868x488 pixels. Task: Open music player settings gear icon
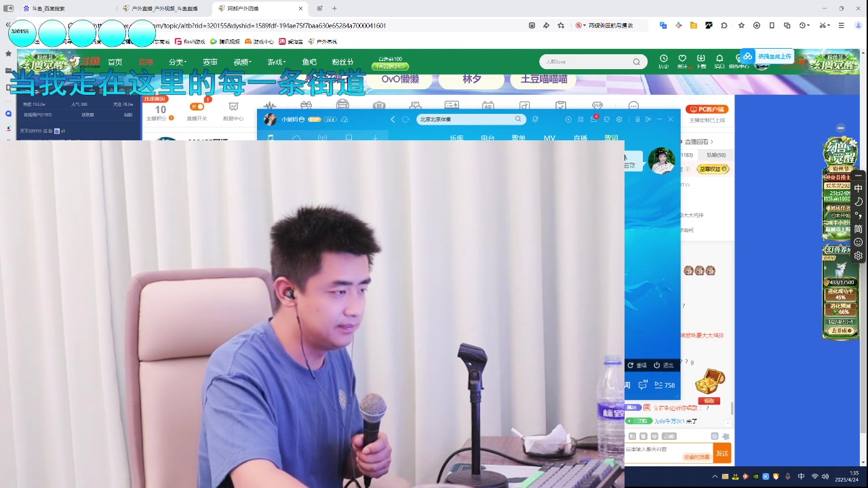point(619,119)
